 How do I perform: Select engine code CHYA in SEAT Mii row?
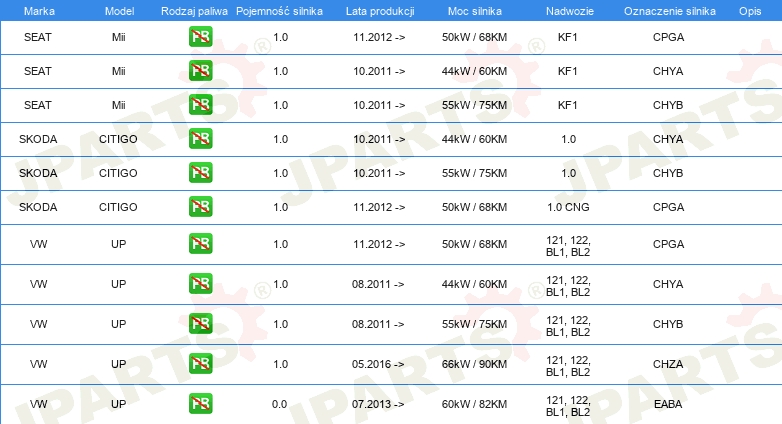coord(668,71)
